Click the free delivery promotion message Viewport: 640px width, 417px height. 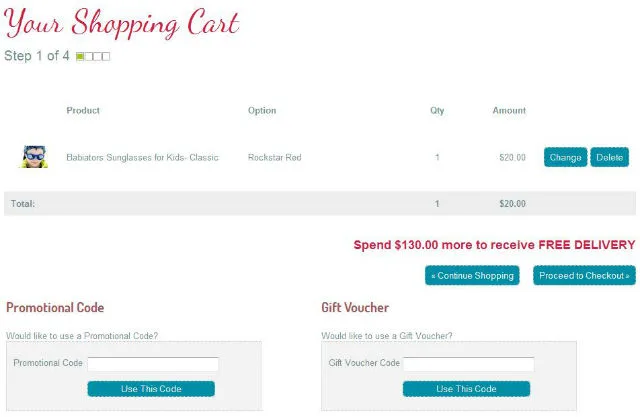pos(494,245)
